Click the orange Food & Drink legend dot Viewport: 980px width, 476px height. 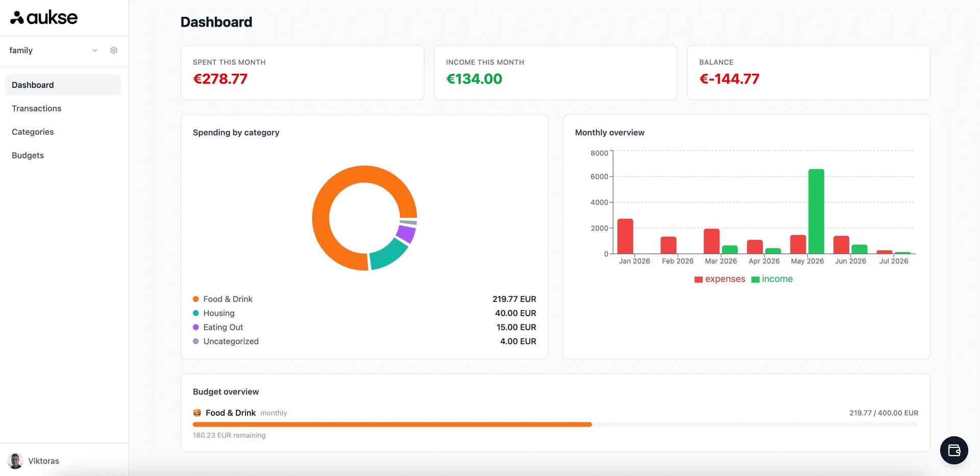click(x=195, y=299)
